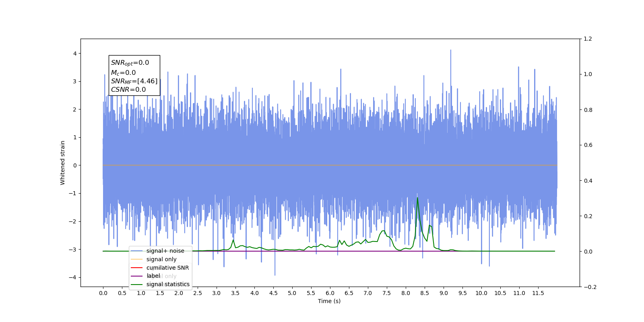This screenshot has width=644, height=322.
Task: Click the red cumilative SNR legend line swatch
Action: tap(137, 268)
